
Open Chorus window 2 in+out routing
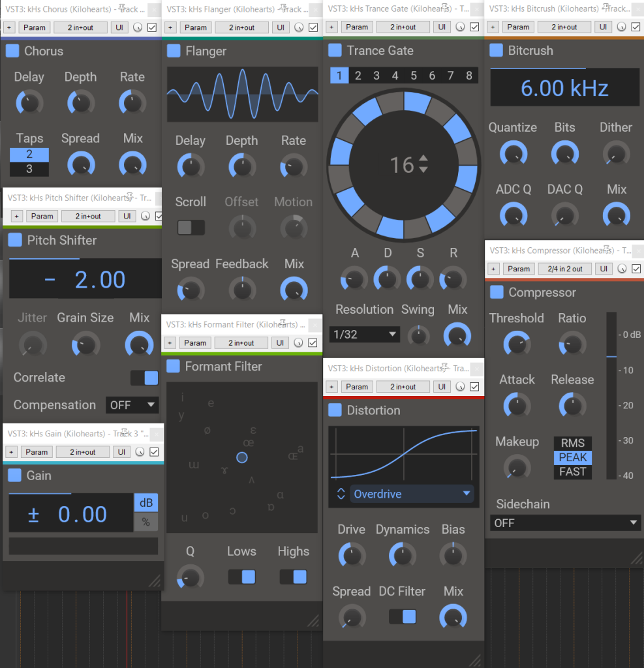80,27
